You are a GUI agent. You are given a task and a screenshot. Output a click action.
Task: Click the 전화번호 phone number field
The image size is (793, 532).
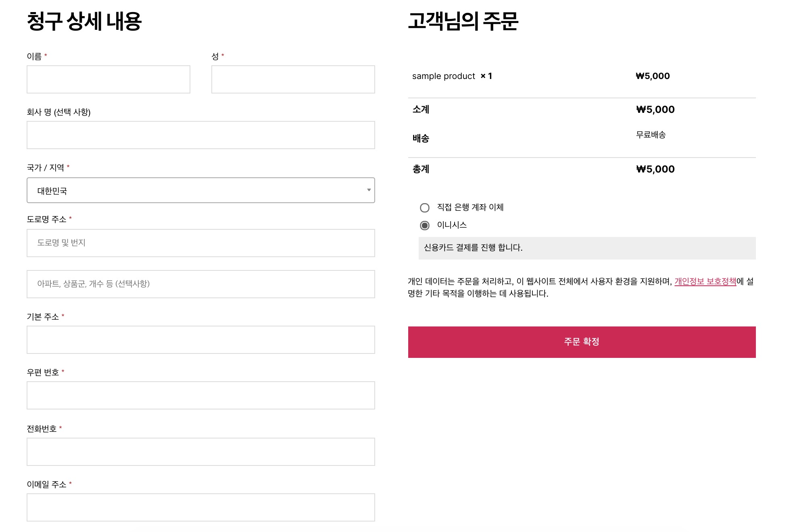click(x=200, y=451)
